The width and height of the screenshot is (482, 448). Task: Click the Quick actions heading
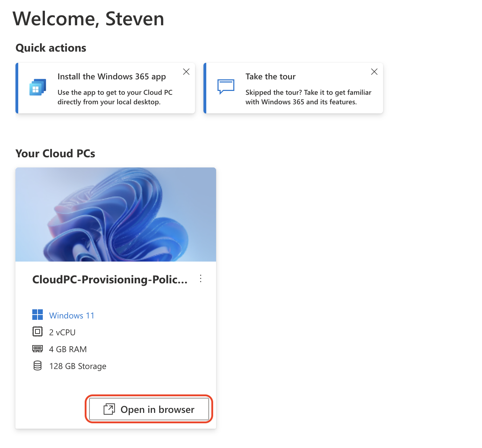click(x=51, y=48)
